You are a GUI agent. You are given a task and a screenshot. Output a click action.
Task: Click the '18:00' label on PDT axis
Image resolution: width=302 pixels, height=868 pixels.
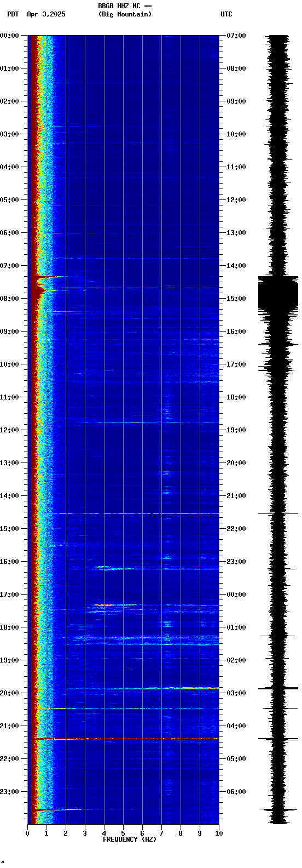[x=9, y=627]
